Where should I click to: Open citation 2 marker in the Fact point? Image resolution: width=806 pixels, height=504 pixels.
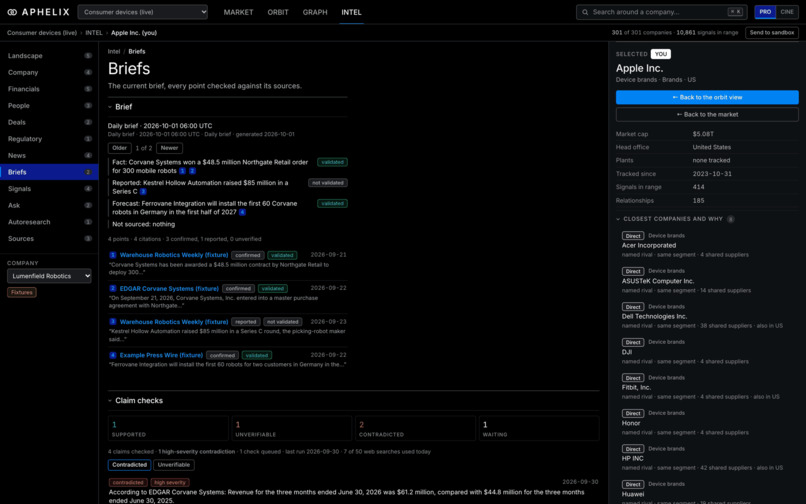pos(192,171)
